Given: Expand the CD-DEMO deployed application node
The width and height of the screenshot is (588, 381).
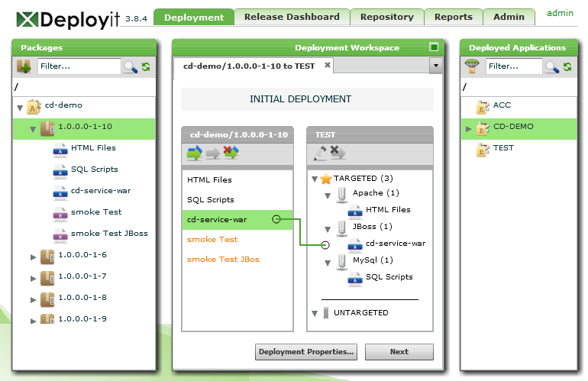Looking at the screenshot, I should point(469,128).
